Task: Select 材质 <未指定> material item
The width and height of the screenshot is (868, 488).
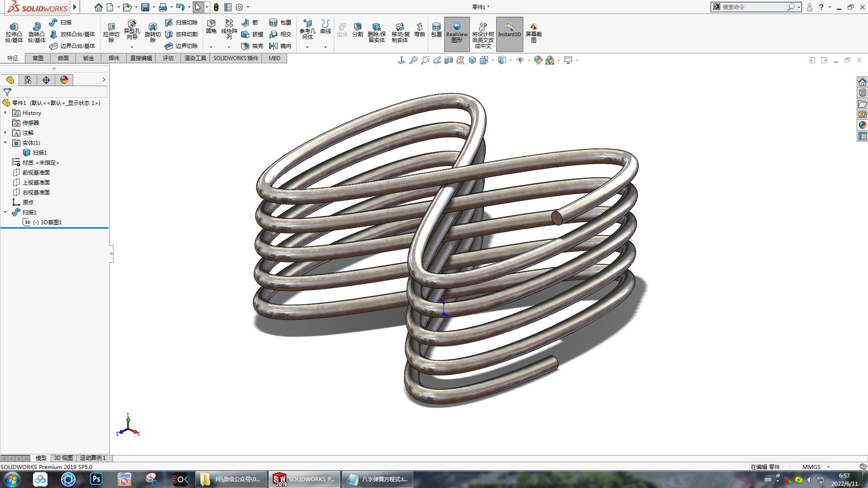Action: pyautogui.click(x=36, y=162)
